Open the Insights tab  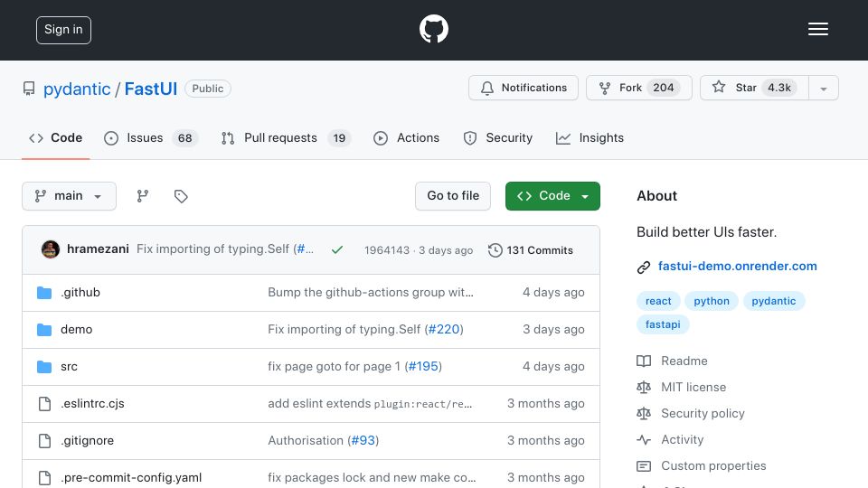click(590, 137)
